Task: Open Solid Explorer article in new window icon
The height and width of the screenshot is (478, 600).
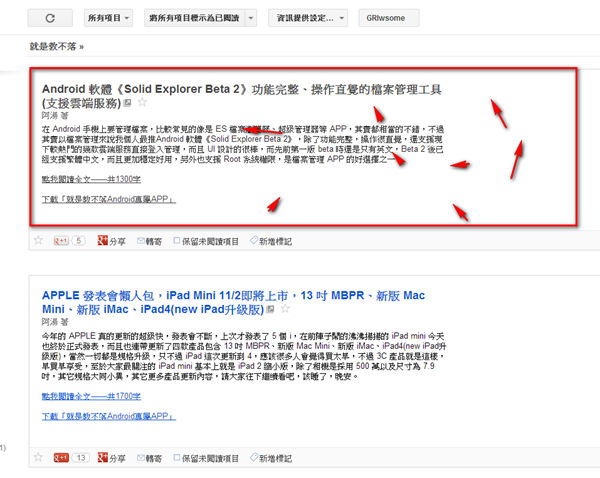Action: pos(128,103)
